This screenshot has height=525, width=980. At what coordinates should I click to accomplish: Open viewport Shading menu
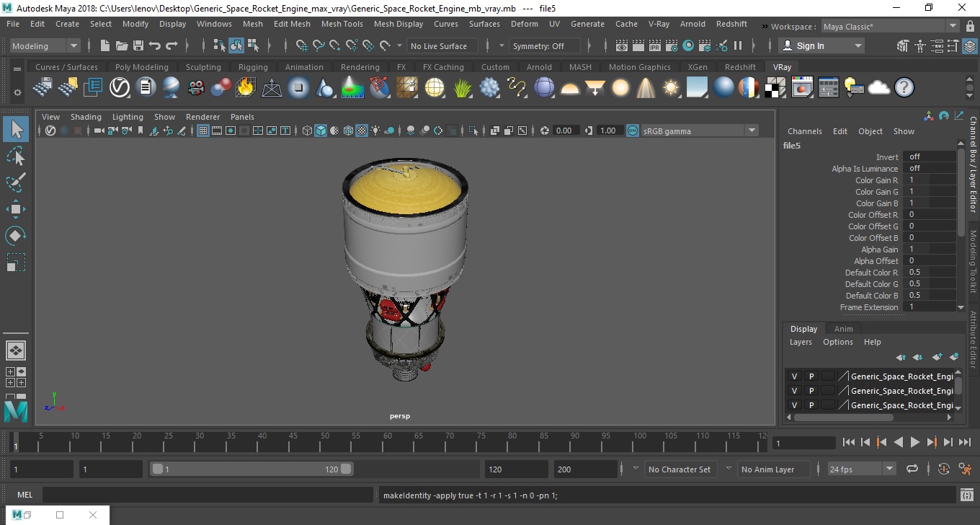(x=86, y=117)
